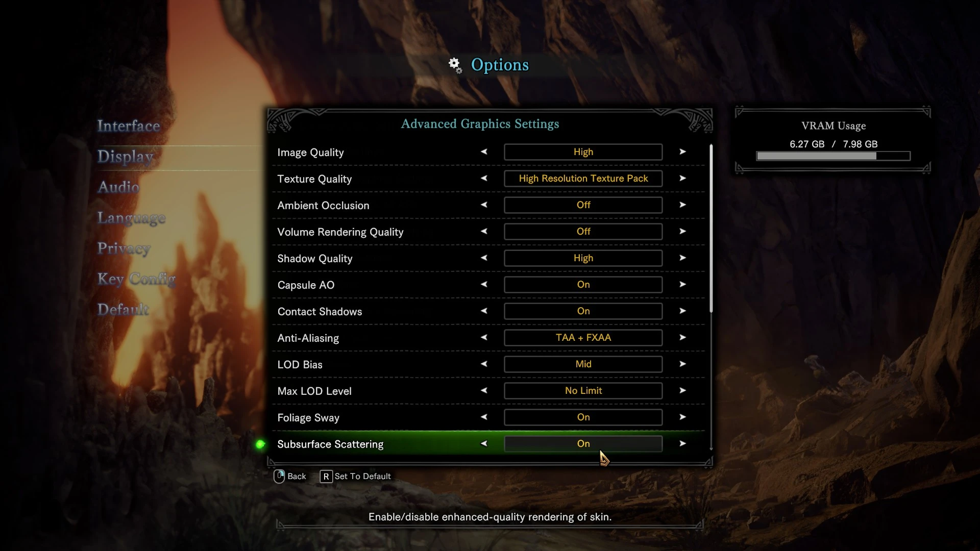Image resolution: width=980 pixels, height=551 pixels.
Task: Click left arrow for Anti-Aliasing
Action: 484,337
